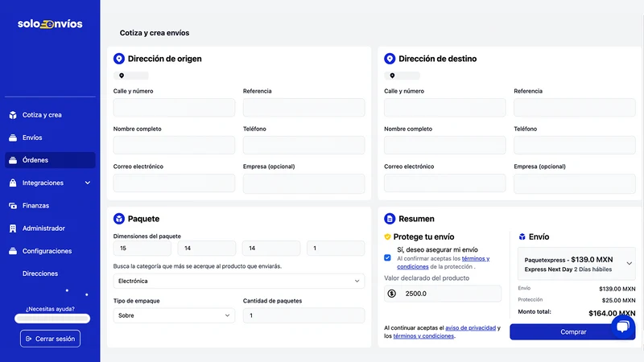Open the Electrónica category dropdown

[239, 281]
